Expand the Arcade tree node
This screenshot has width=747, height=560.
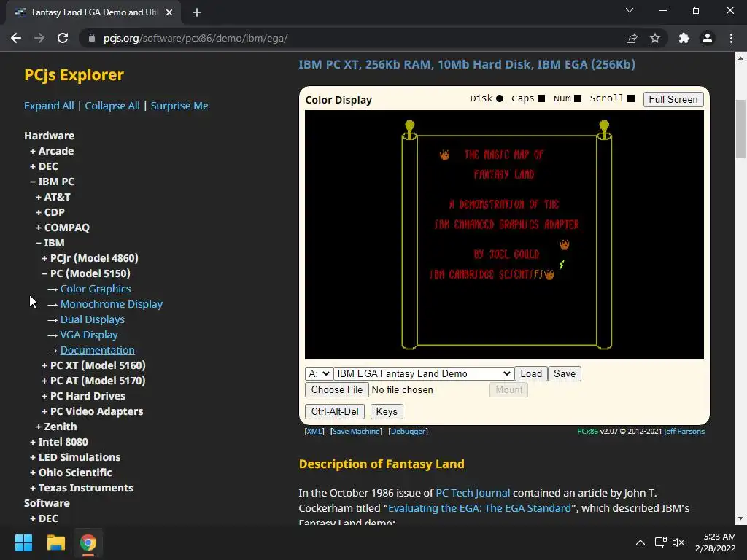point(52,151)
